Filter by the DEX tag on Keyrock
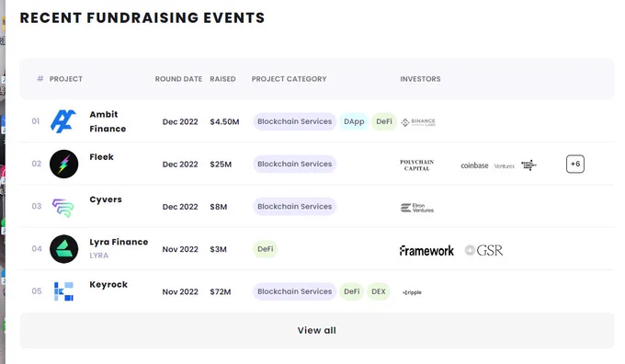This screenshot has height=364, width=625. (379, 291)
